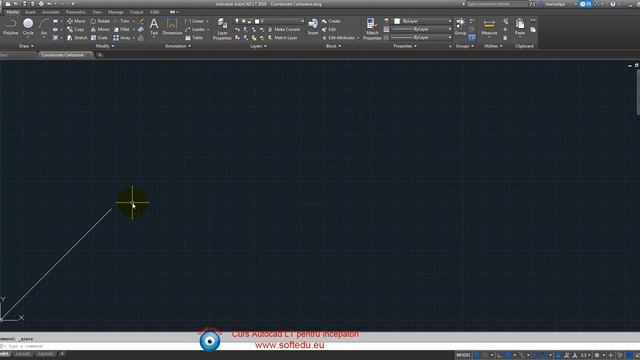Screen dimensions: 640x360
Task: Toggle snap mode in status bar
Action: [x=485, y=355]
